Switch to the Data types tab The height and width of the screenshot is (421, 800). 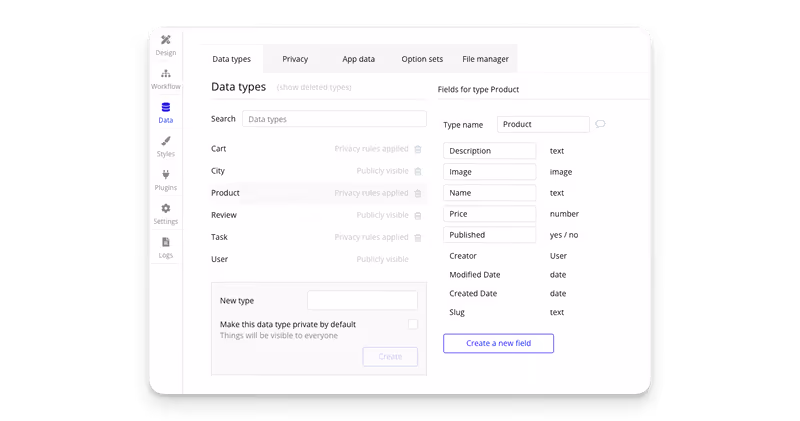pyautogui.click(x=232, y=59)
